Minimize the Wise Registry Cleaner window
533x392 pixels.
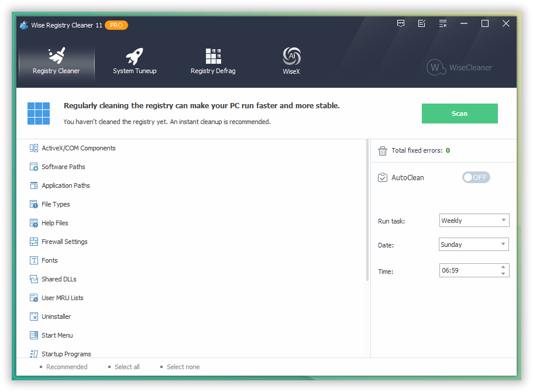pos(464,23)
